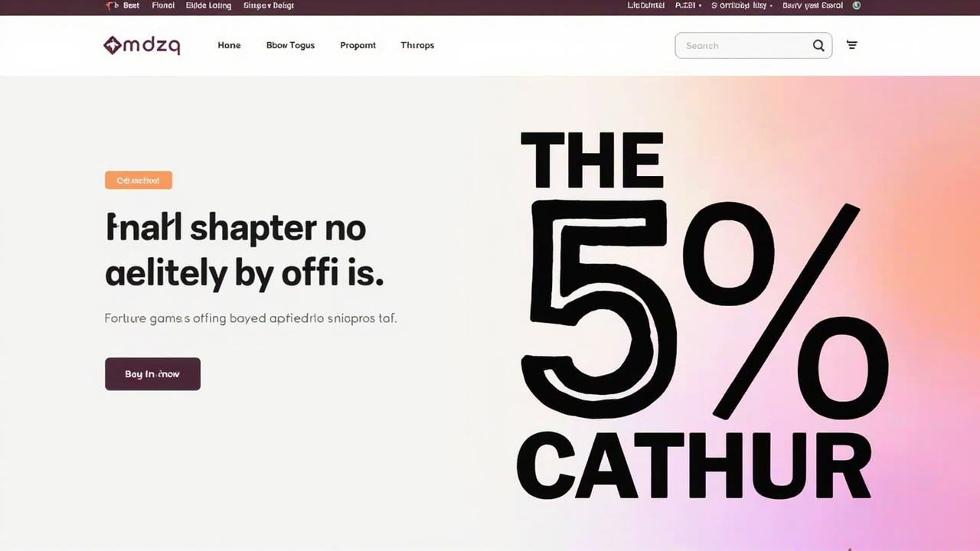Click the mdzq logo

coord(142,46)
